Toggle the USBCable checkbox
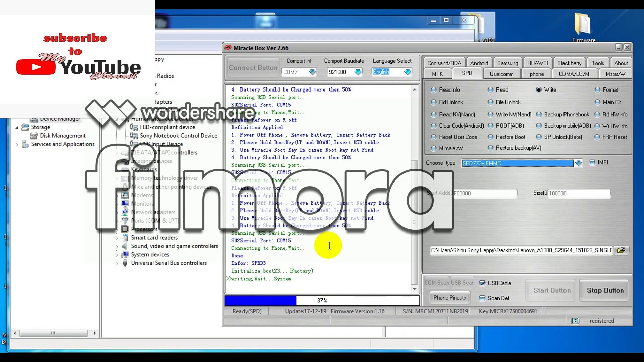Screen dimensions: 644x362 (482, 283)
